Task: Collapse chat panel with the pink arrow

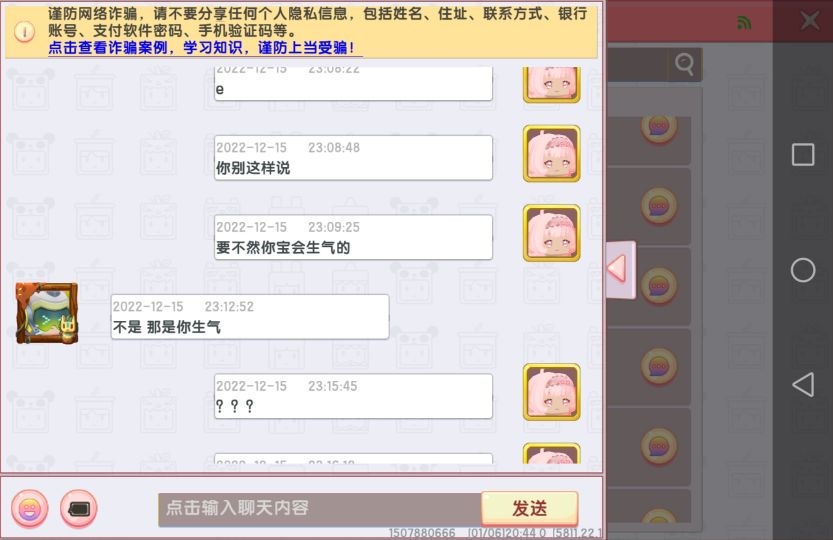Action: (620, 269)
